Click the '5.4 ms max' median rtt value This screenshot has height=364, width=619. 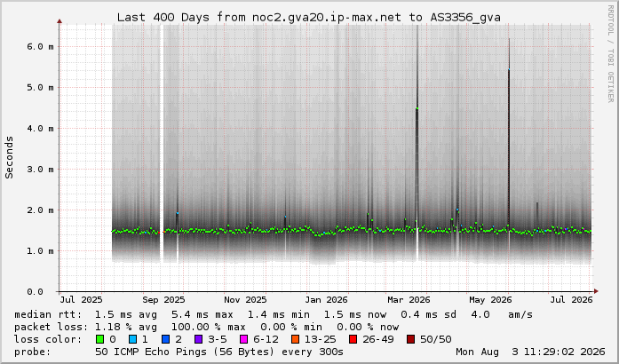[202, 314]
